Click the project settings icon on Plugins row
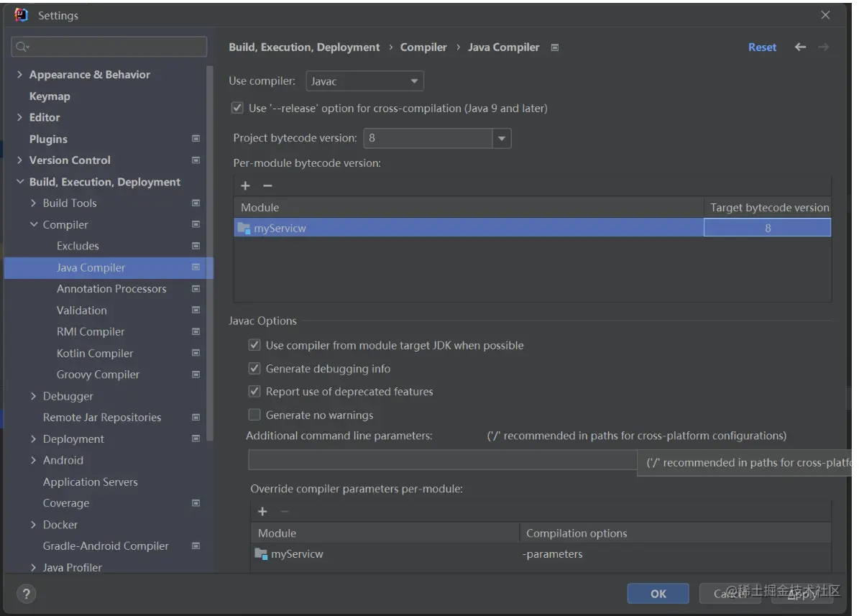This screenshot has height=616, width=859. click(x=196, y=139)
